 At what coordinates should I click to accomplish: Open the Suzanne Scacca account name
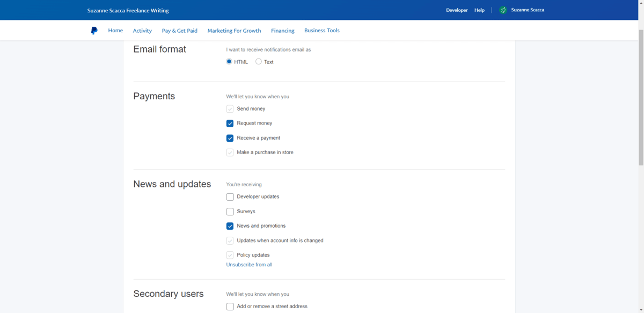528,10
